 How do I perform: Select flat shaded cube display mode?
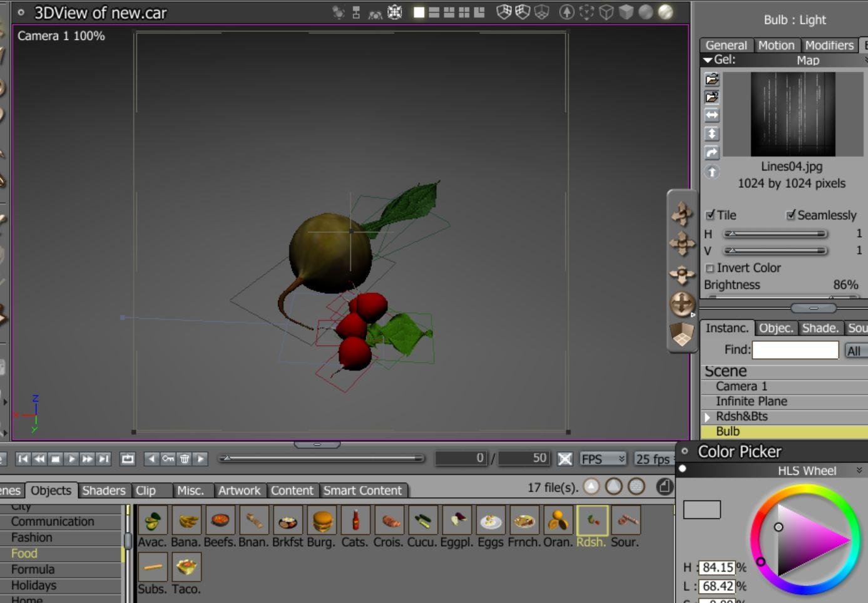tap(626, 13)
